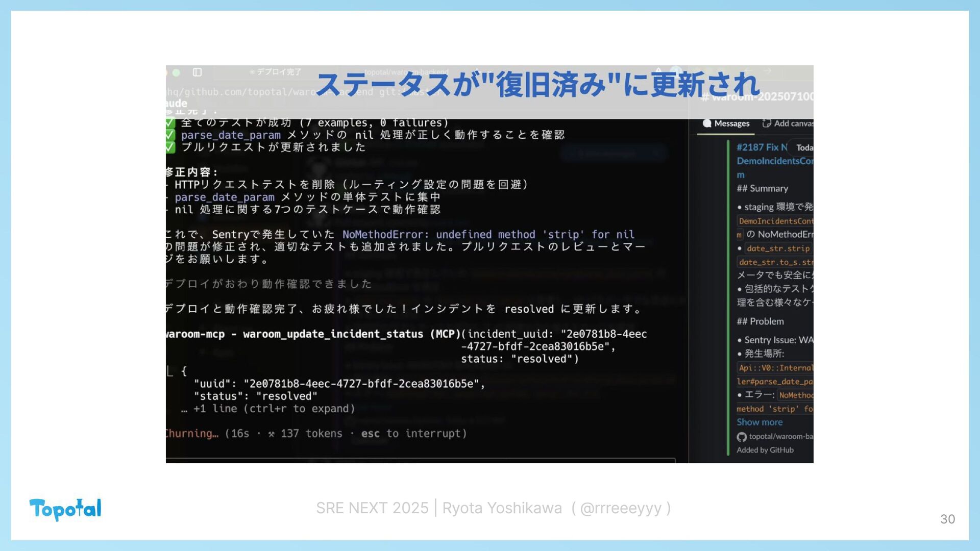The height and width of the screenshot is (551, 980).
Task: Open the topotal/waroom-ba repository link
Action: [781, 436]
